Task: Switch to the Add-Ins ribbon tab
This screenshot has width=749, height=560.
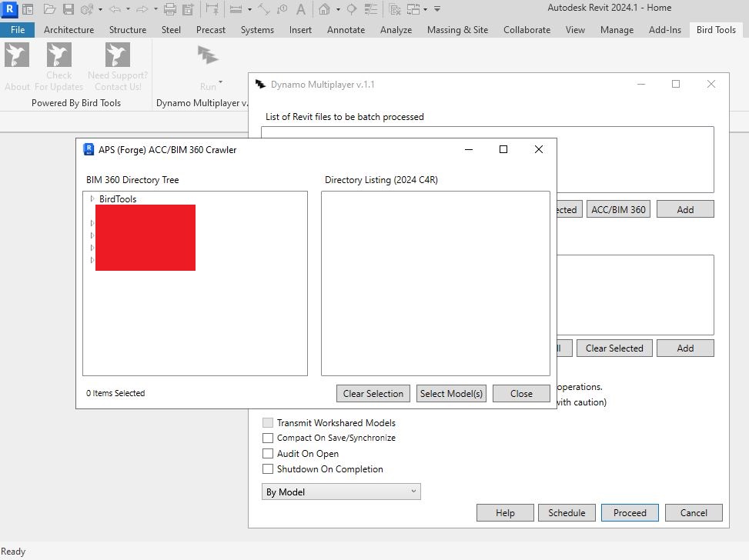Action: point(665,29)
